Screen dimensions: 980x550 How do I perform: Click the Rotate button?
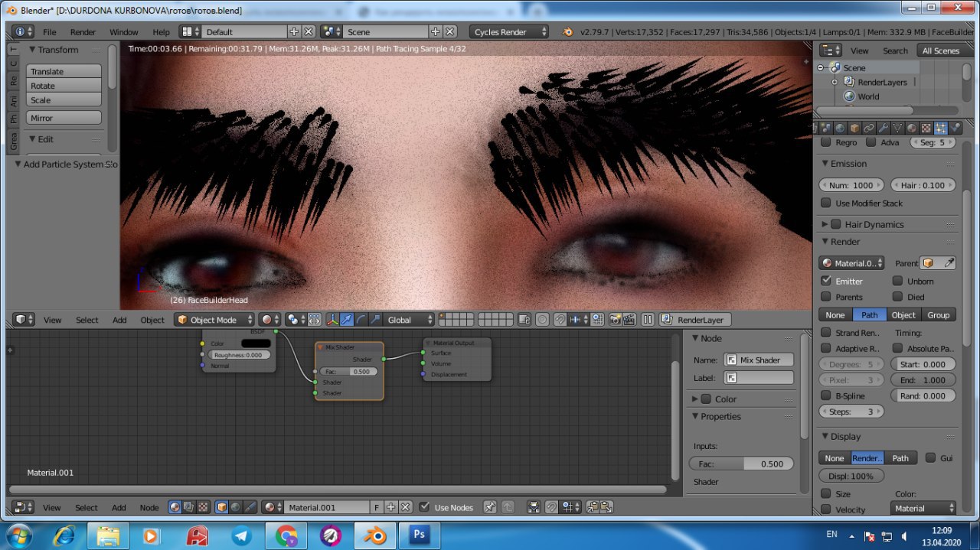click(x=64, y=86)
